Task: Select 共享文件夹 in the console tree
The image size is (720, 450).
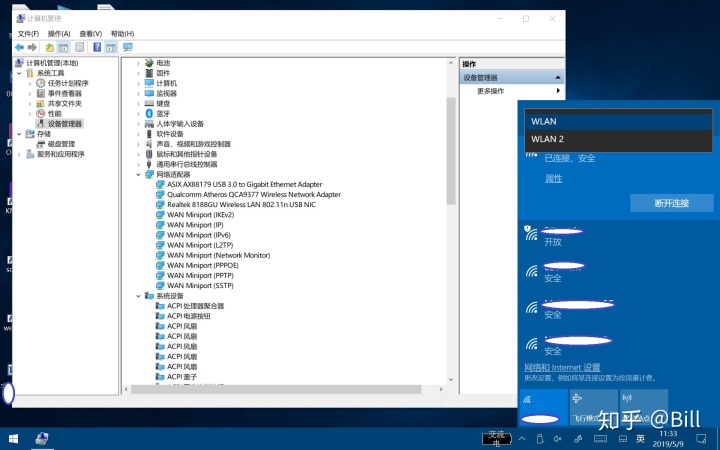Action: [65, 103]
